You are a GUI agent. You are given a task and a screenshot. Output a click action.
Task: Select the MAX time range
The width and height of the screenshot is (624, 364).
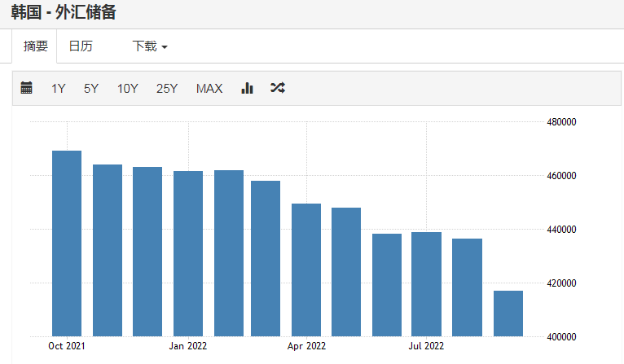point(209,88)
